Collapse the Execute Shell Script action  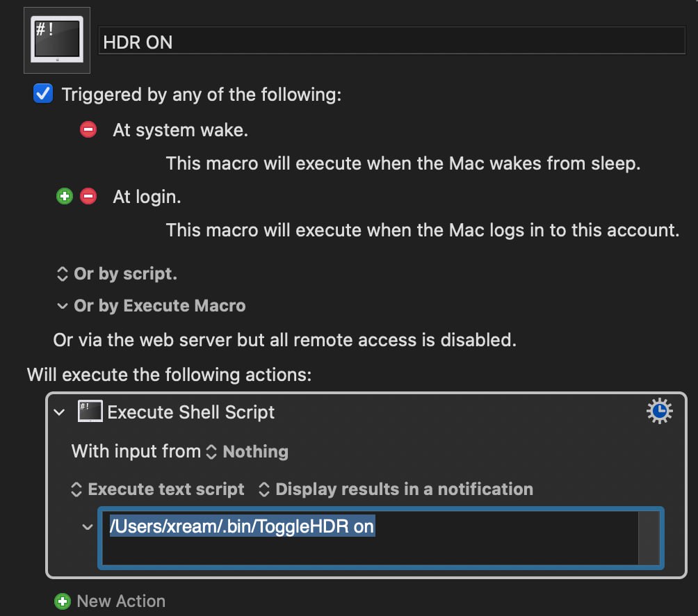coord(59,412)
